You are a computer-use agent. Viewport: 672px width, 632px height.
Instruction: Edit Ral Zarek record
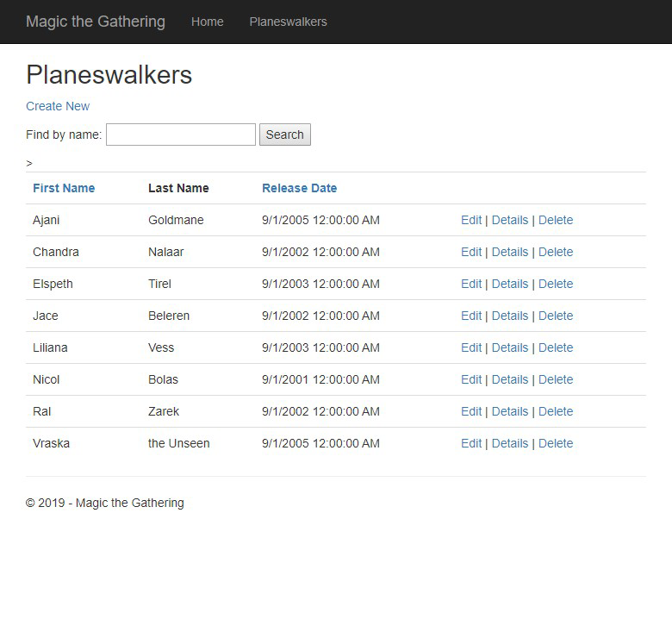[x=471, y=411]
